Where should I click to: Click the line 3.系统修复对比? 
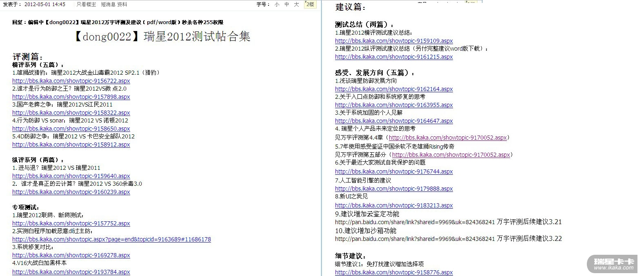(x=33, y=247)
